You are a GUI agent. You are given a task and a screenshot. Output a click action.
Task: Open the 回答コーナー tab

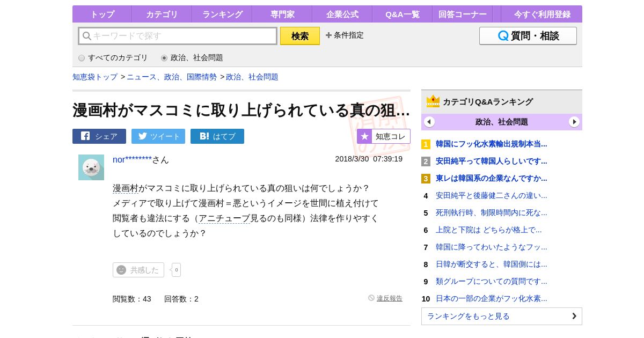click(x=463, y=14)
